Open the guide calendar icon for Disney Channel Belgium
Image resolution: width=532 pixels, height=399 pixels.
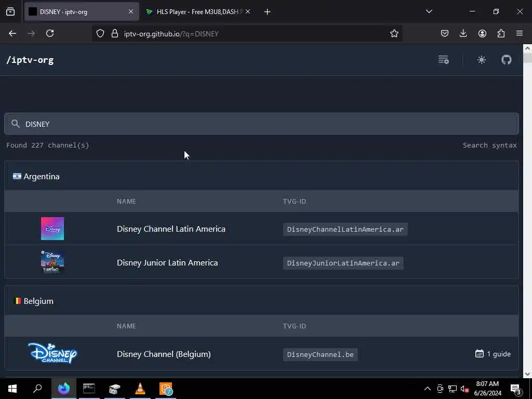[x=479, y=354]
